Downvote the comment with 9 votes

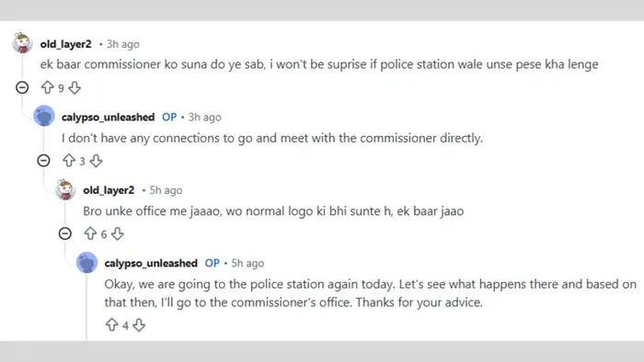pyautogui.click(x=75, y=87)
